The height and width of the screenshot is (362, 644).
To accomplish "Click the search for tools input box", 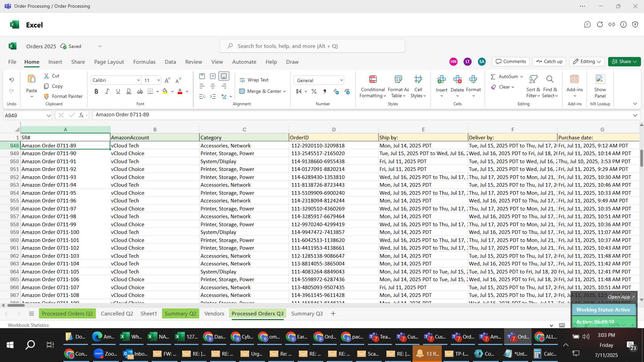I will click(x=312, y=46).
